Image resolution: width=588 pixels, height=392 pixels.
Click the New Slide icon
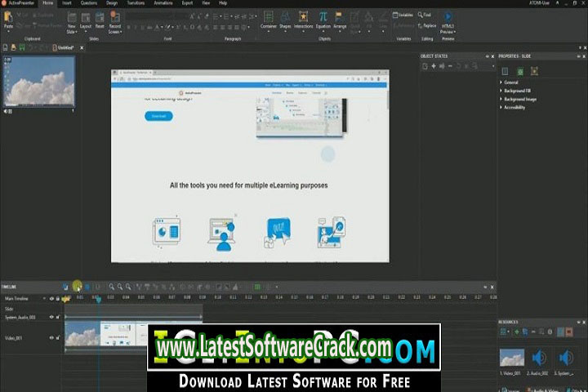72,20
